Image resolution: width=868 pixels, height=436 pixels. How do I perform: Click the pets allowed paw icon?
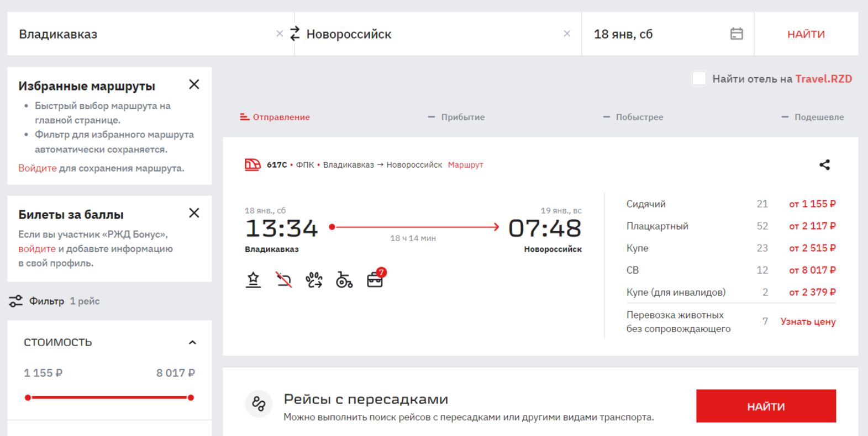pyautogui.click(x=314, y=280)
